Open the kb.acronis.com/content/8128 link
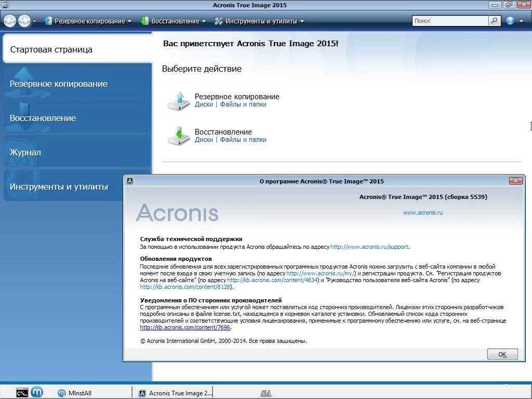The height and width of the screenshot is (399, 532). (x=185, y=287)
